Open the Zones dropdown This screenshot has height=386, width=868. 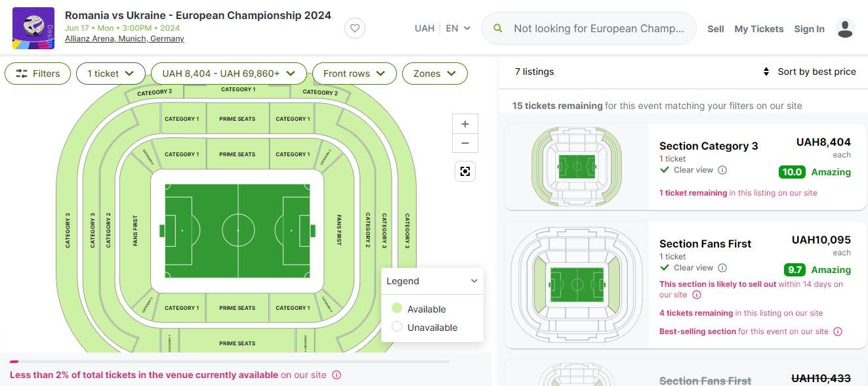pos(434,74)
